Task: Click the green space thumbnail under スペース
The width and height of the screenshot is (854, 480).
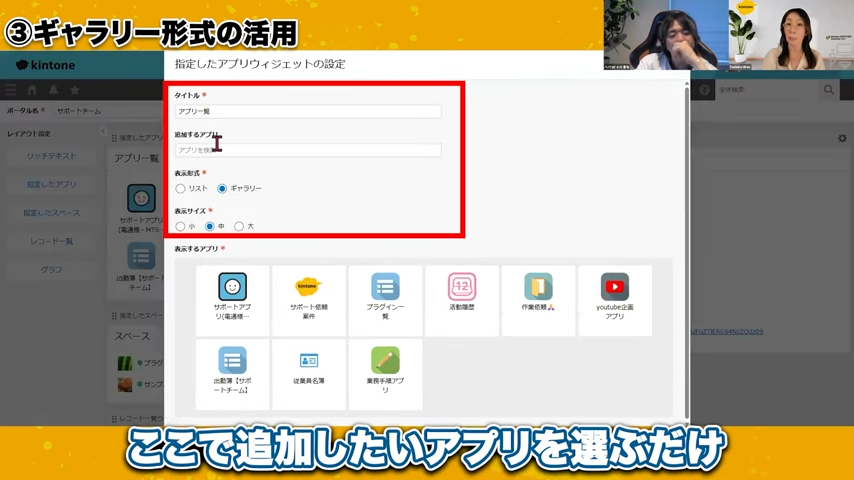Action: 125,363
